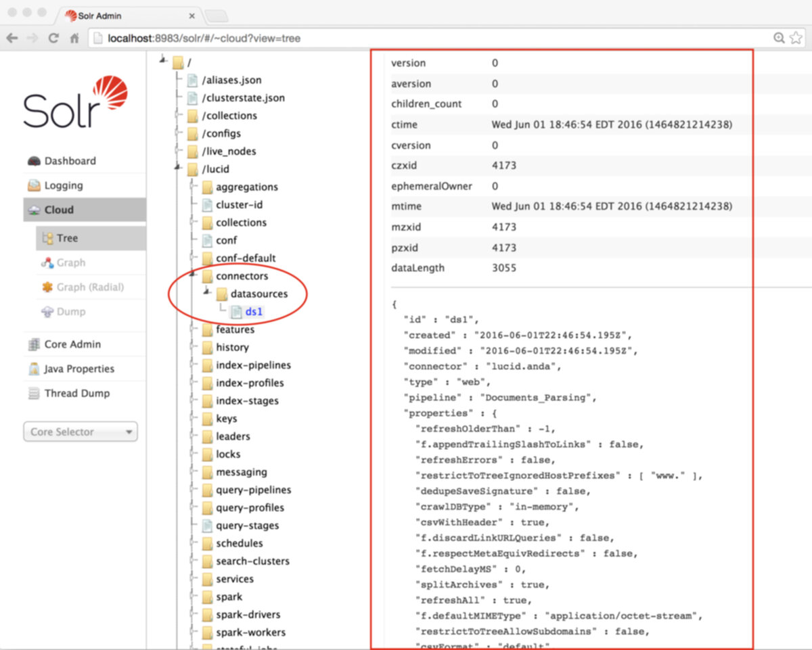Open the Graph (Radial) view
The height and width of the screenshot is (650, 812).
click(x=91, y=287)
